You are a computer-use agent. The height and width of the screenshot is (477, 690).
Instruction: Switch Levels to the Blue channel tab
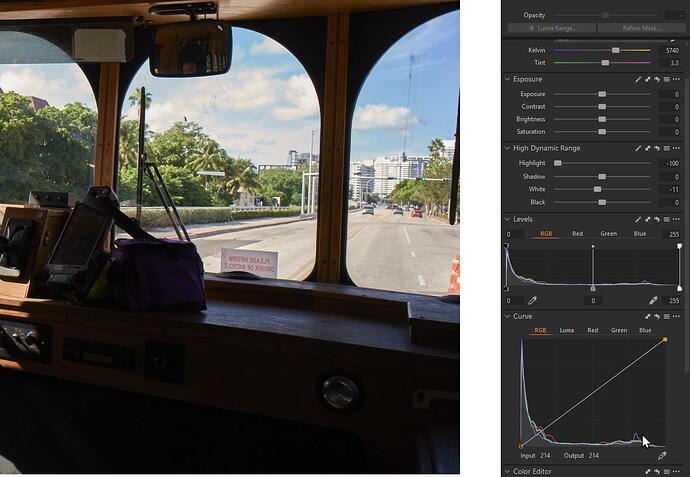640,234
